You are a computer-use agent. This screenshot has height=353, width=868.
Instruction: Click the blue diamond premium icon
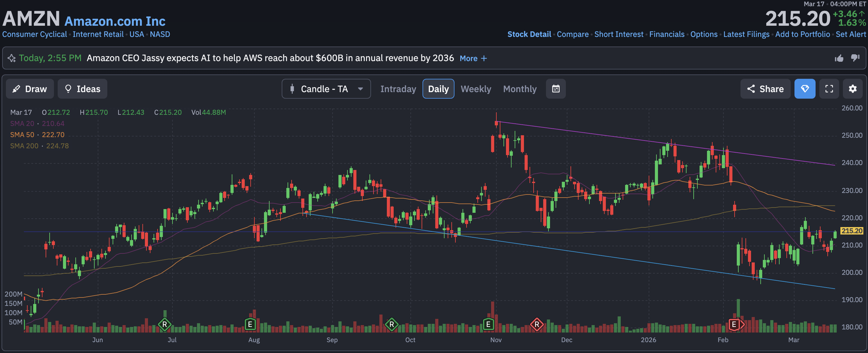tap(805, 89)
